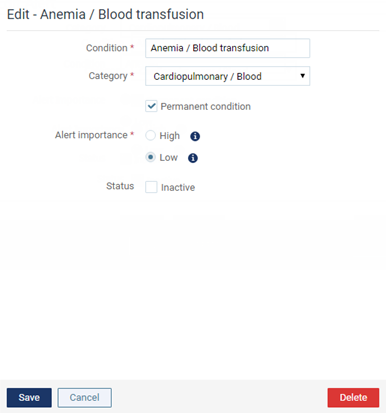Tick the Inactive status checkbox
This screenshot has width=386, height=413.
coord(151,187)
